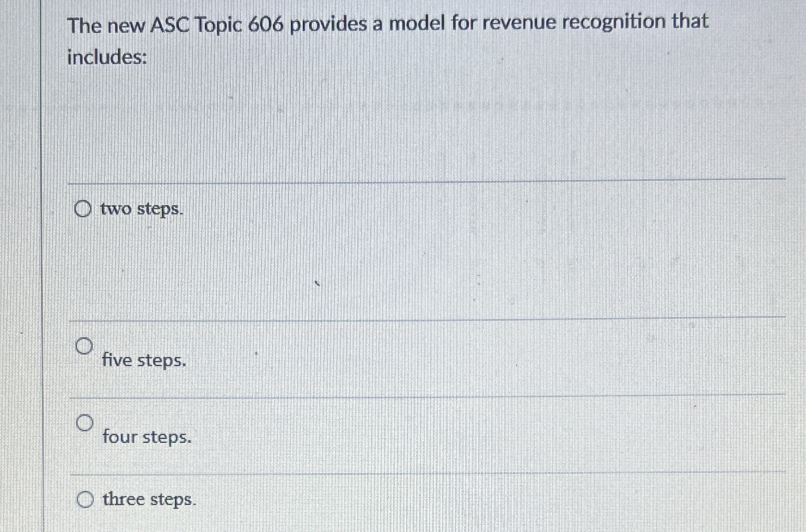Click the 'two steps' answer text

click(x=140, y=209)
